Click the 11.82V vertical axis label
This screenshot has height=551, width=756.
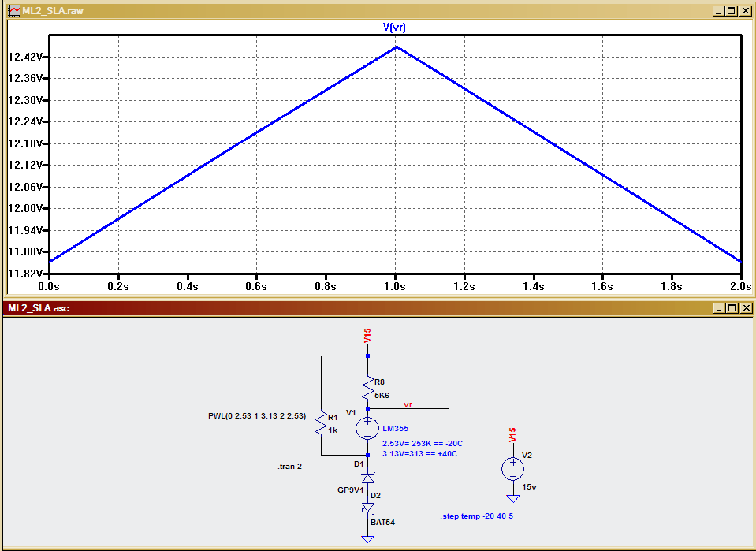click(26, 274)
